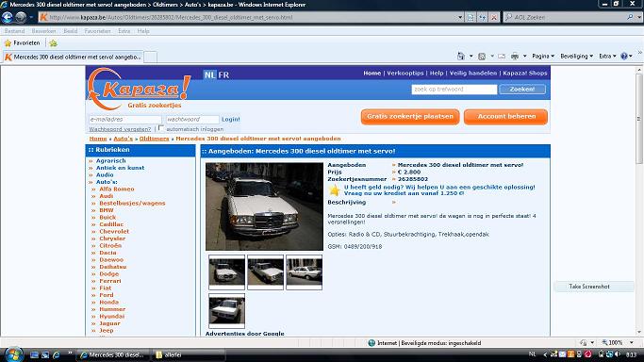This screenshot has height=362, width=644.
Task: Open the main Mercedes car photo
Action: click(x=265, y=206)
